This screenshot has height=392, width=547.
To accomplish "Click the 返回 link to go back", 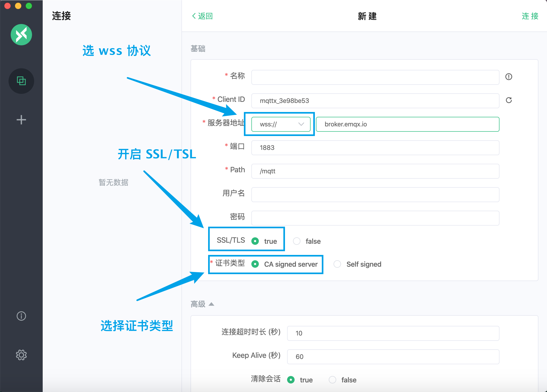I will [204, 16].
